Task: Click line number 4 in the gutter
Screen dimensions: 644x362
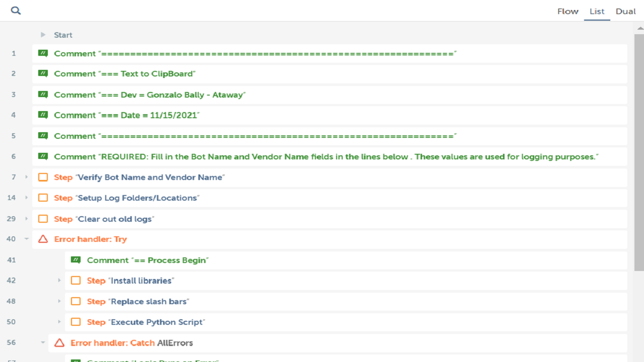Action: coord(14,115)
